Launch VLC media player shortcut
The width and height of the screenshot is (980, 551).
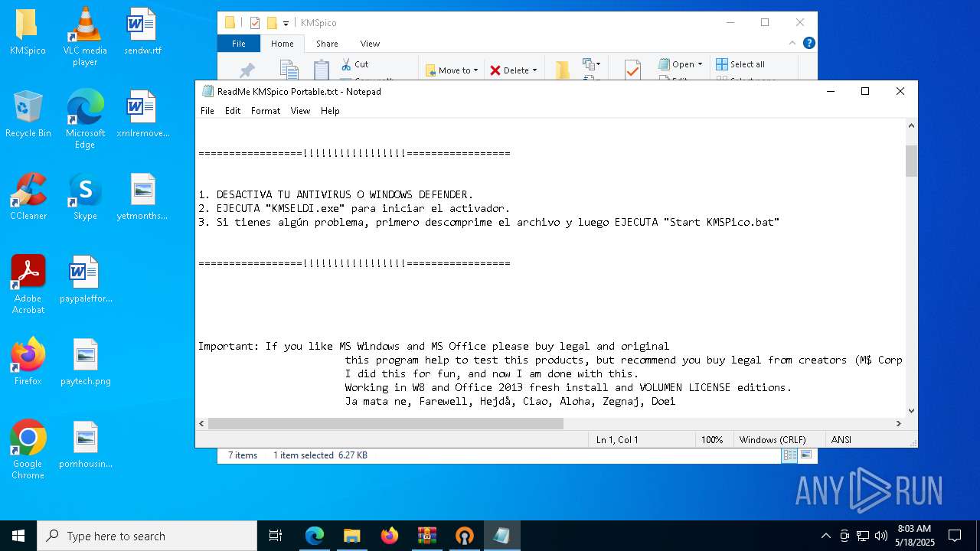(x=85, y=37)
